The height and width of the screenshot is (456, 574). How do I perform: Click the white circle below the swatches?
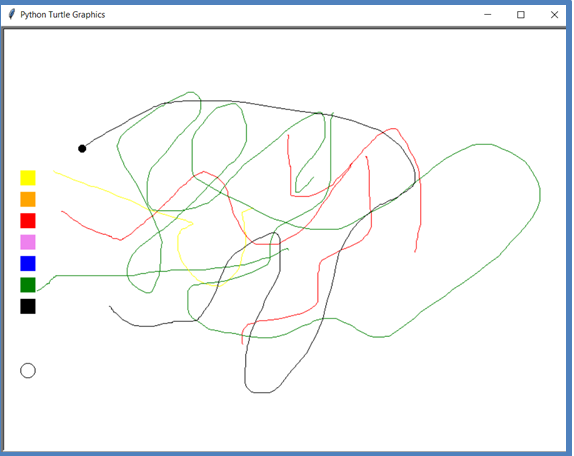(x=28, y=371)
